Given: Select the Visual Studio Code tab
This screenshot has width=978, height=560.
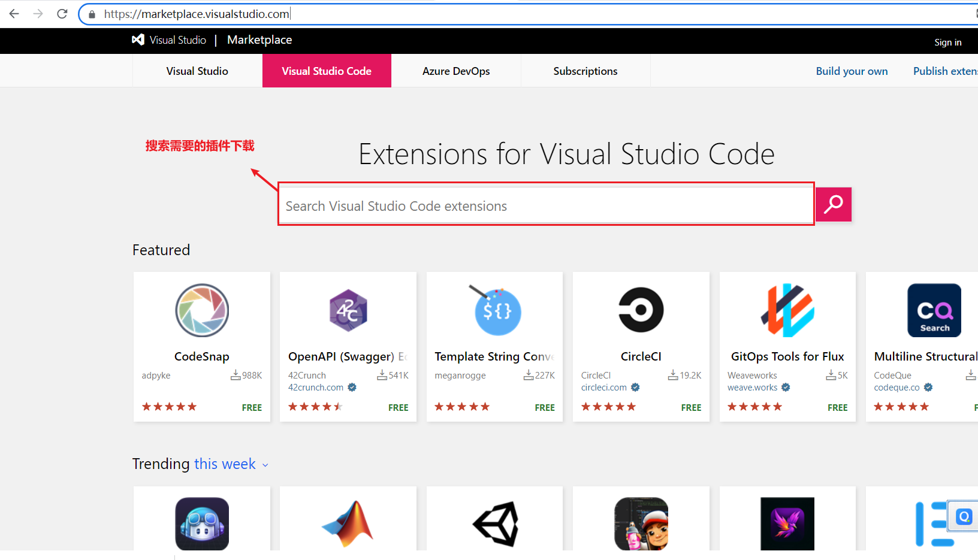Looking at the screenshot, I should (x=327, y=71).
